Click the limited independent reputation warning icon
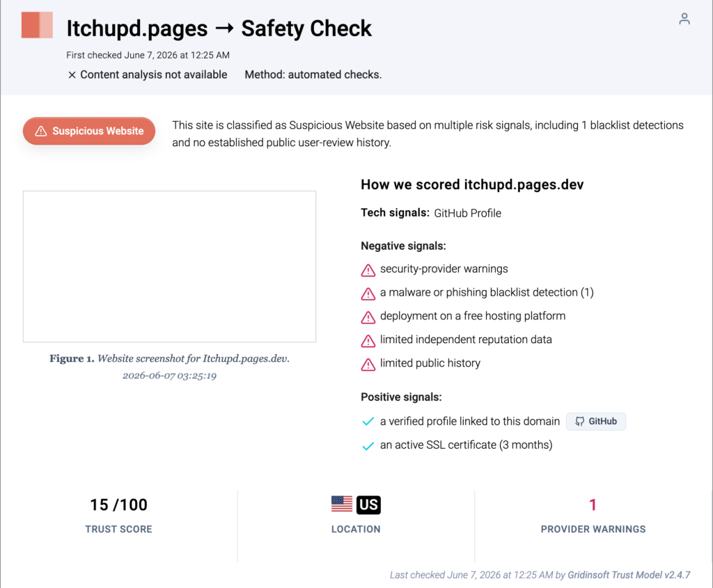The width and height of the screenshot is (713, 588). click(x=368, y=341)
